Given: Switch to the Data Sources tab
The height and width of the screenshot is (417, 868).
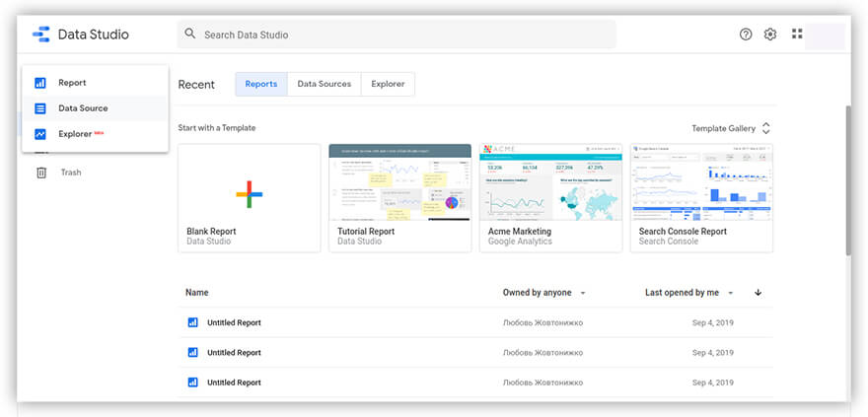Looking at the screenshot, I should coord(324,84).
